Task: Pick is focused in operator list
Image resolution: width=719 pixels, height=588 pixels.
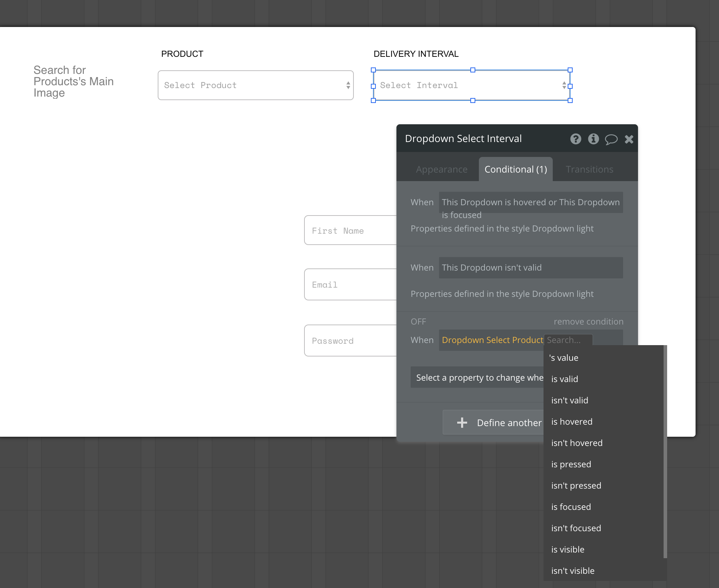Action: point(571,507)
